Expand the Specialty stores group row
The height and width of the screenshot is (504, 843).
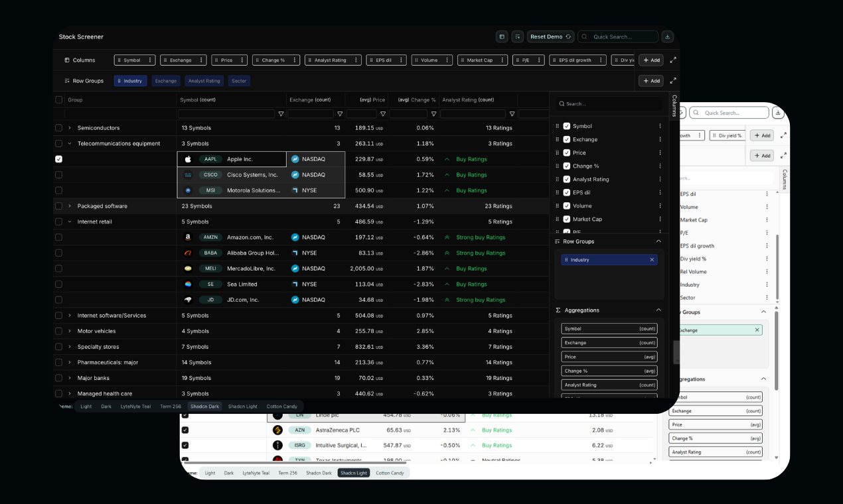coord(70,347)
